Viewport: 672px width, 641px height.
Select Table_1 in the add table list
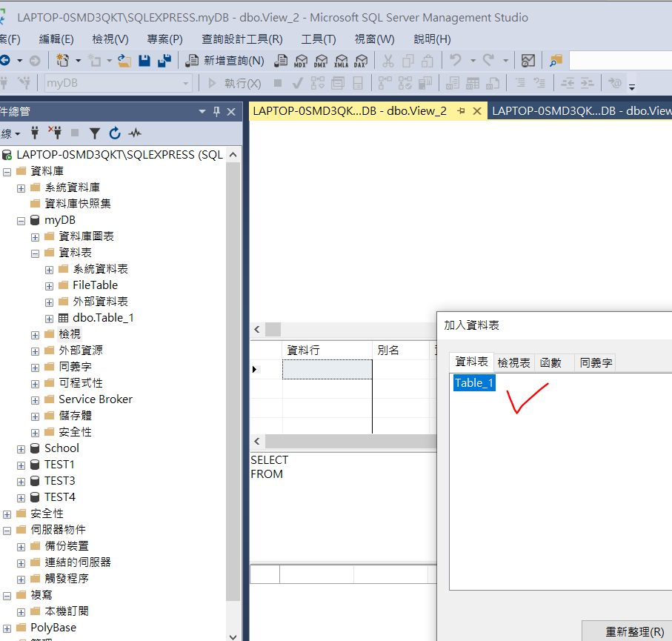coord(474,383)
